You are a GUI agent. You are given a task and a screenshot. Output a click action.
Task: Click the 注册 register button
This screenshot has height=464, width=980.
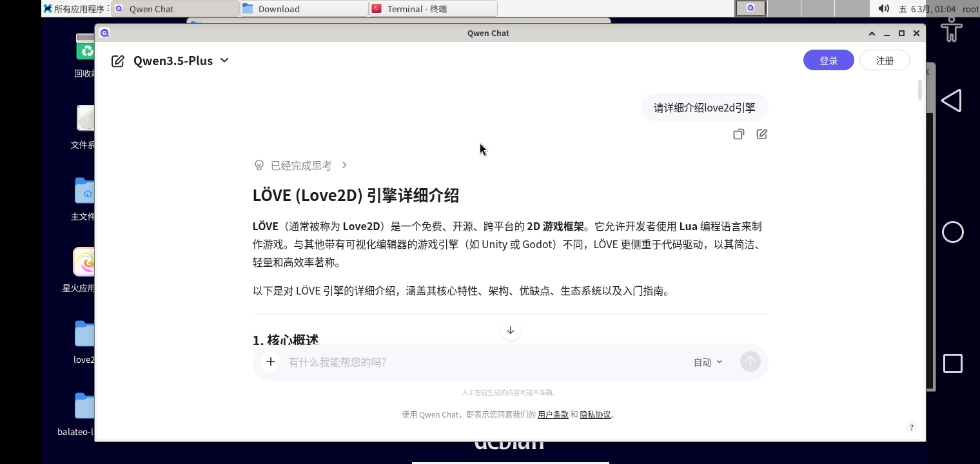(885, 60)
